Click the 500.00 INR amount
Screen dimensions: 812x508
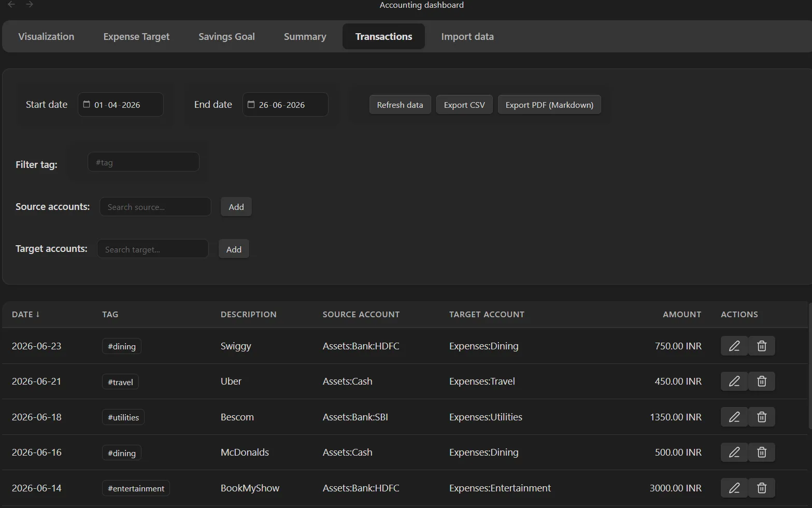[x=678, y=452]
